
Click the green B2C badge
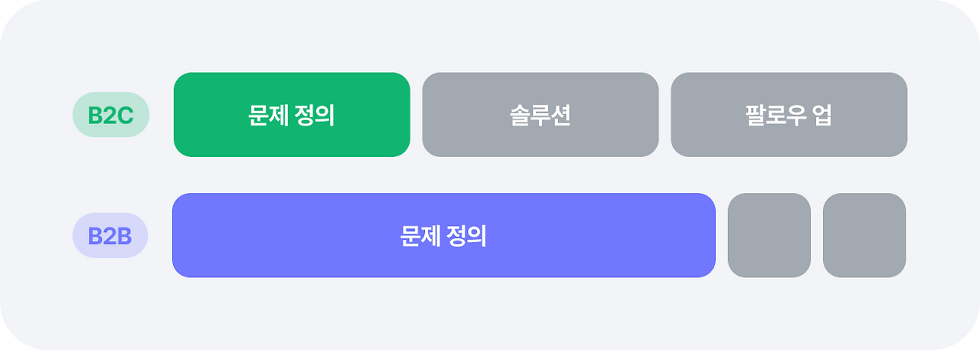(110, 115)
